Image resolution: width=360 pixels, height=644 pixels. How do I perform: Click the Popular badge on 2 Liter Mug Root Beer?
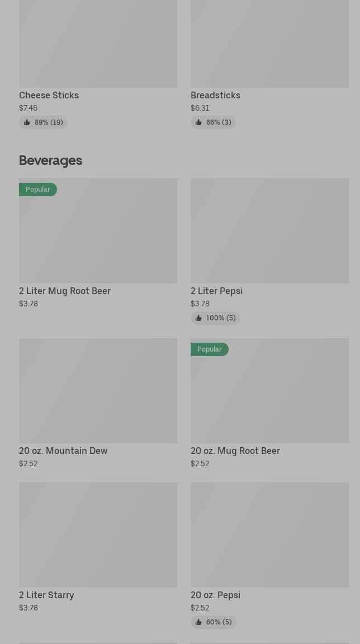pyautogui.click(x=38, y=190)
